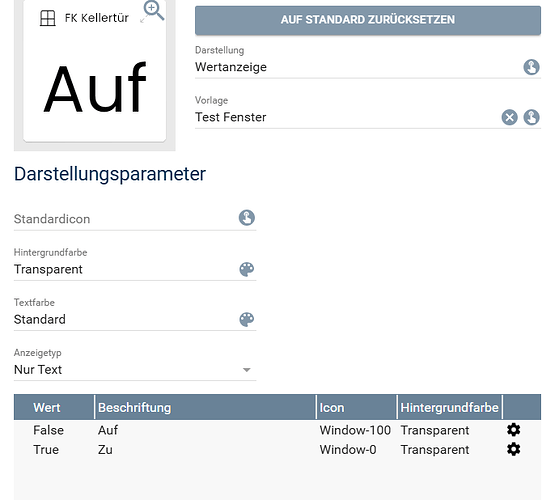Open the Standardicon picker hand icon
The image size is (559, 500).
tap(247, 218)
